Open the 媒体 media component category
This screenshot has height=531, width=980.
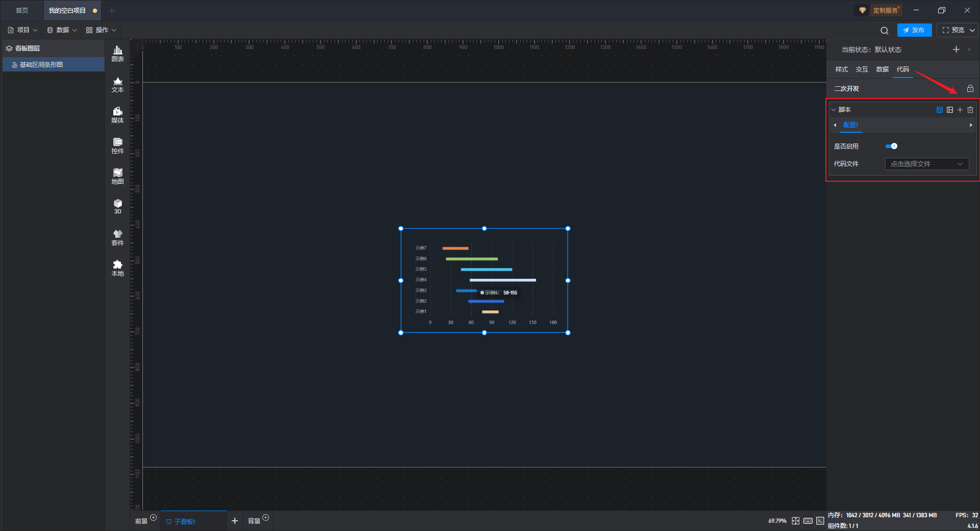[117, 115]
